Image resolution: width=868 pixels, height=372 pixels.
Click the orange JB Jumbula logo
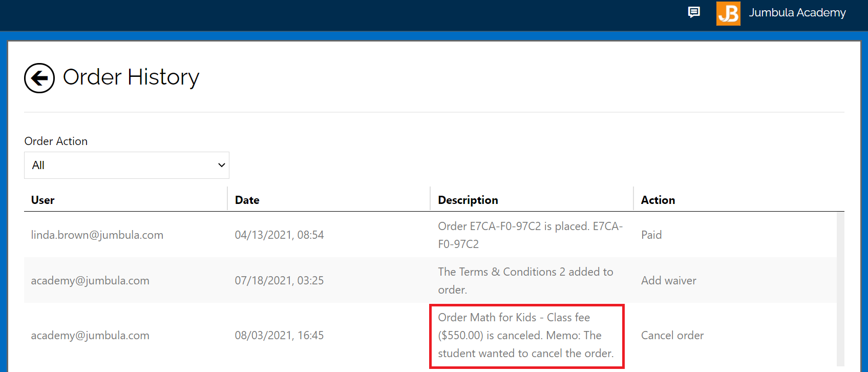[728, 13]
